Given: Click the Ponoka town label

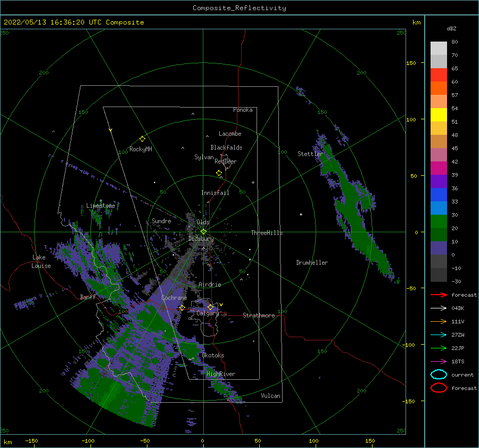Looking at the screenshot, I should (x=243, y=110).
